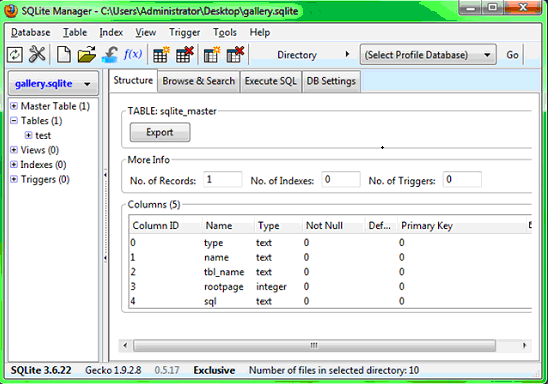
Task: Click the Firefox logo in title bar
Action: click(11, 11)
